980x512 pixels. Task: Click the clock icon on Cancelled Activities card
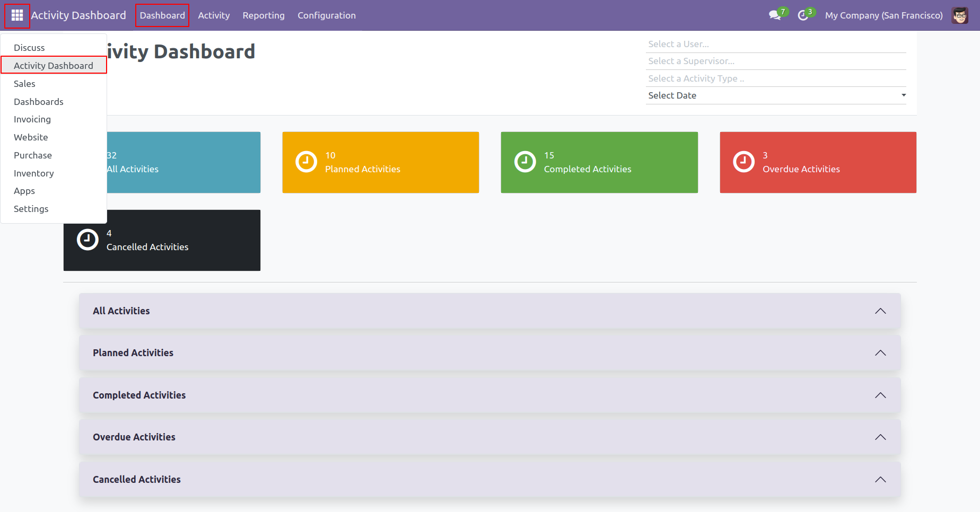coord(87,240)
